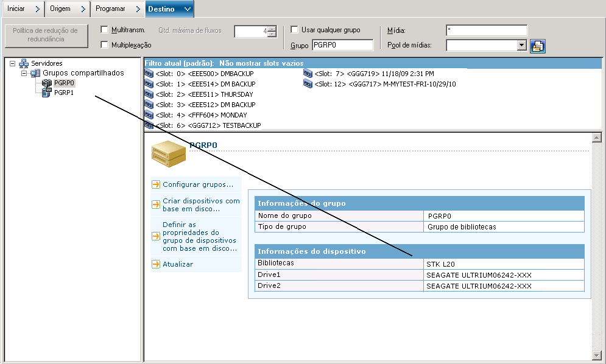Select the PGRP0 library group icon

point(47,83)
